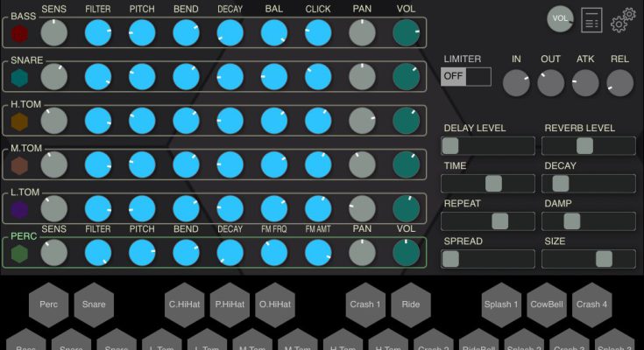The height and width of the screenshot is (350, 644).
Task: Click the BASS row VOL knob
Action: (x=406, y=33)
